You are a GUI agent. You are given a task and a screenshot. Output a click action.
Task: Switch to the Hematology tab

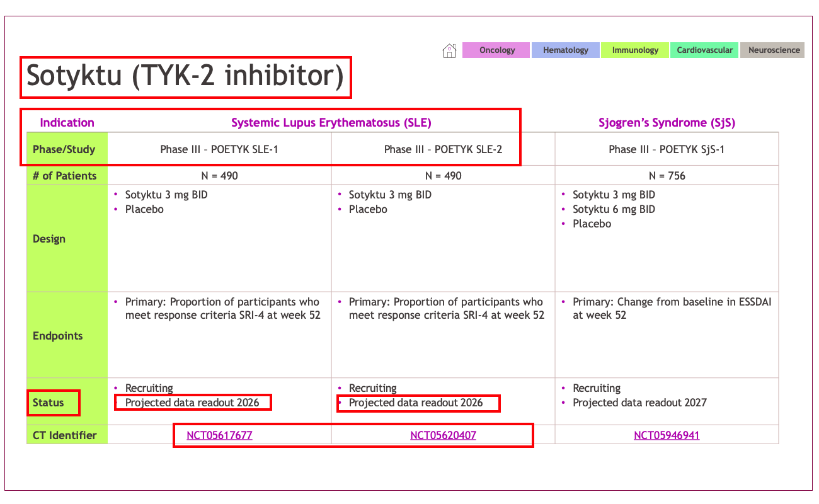pyautogui.click(x=565, y=50)
